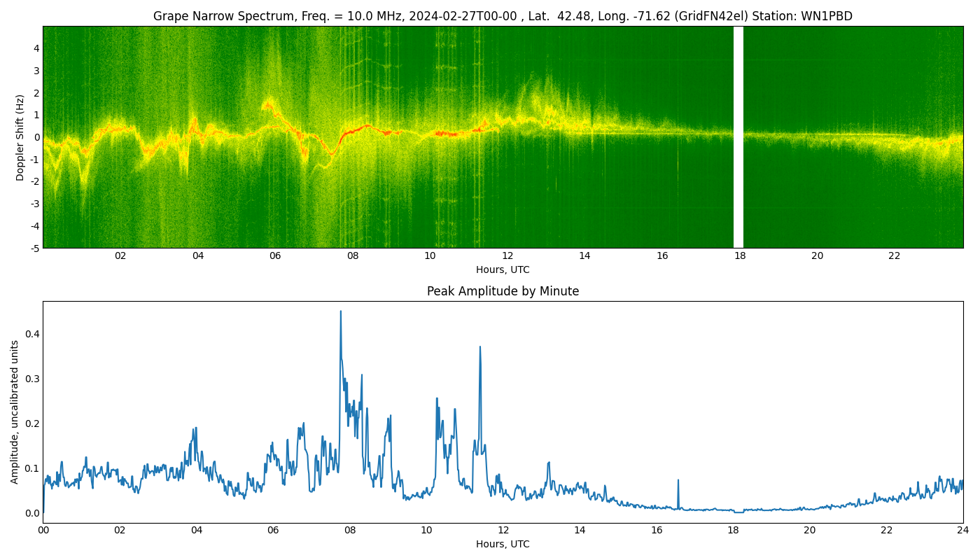This screenshot has height=560, width=980.
Task: Click the "0.4" tick on amplitude axis
Action: point(31,334)
